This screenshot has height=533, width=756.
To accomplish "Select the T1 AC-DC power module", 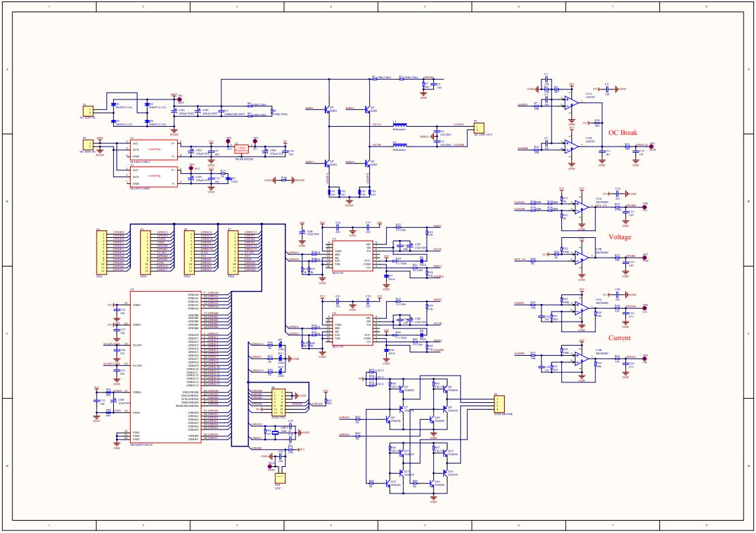I will point(154,150).
